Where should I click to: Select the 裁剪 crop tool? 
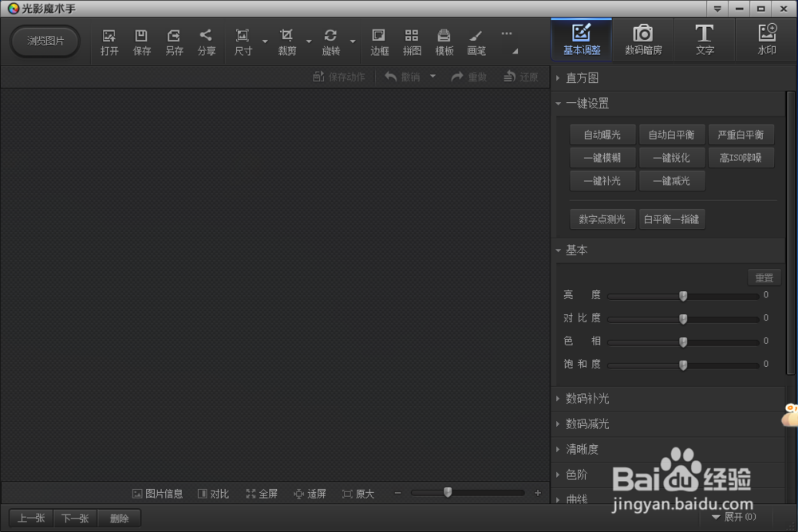pyautogui.click(x=286, y=41)
